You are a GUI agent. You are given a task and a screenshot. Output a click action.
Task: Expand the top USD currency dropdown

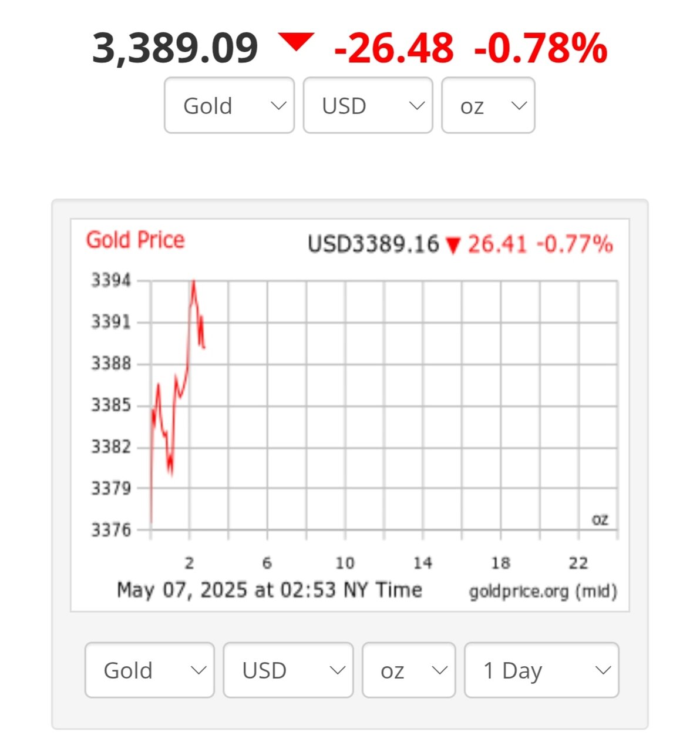click(368, 106)
